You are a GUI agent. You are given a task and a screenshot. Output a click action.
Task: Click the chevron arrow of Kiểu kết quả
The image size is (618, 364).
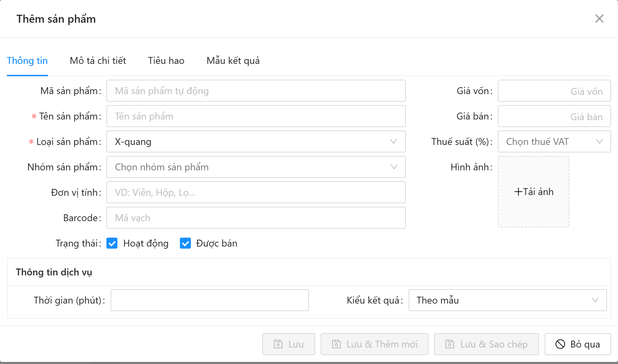tap(595, 300)
